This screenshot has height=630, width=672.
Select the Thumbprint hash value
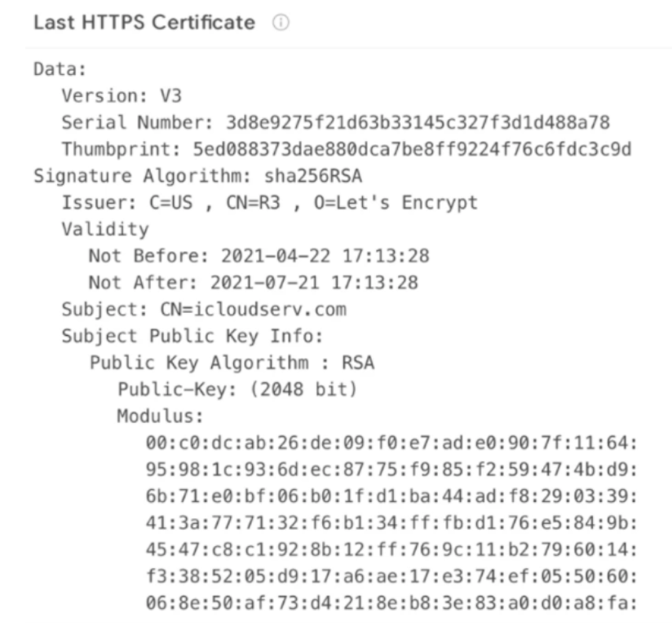413,149
